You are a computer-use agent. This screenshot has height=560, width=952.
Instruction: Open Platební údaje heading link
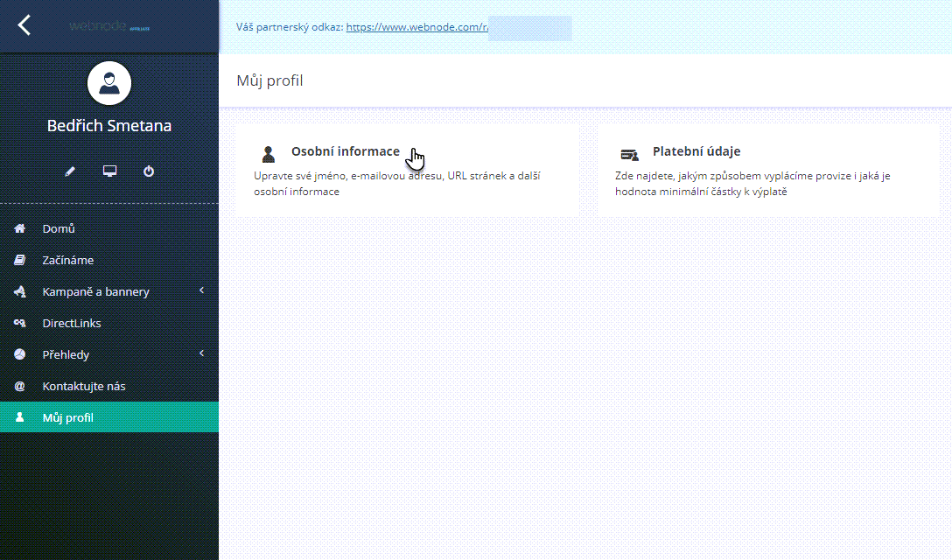point(696,151)
